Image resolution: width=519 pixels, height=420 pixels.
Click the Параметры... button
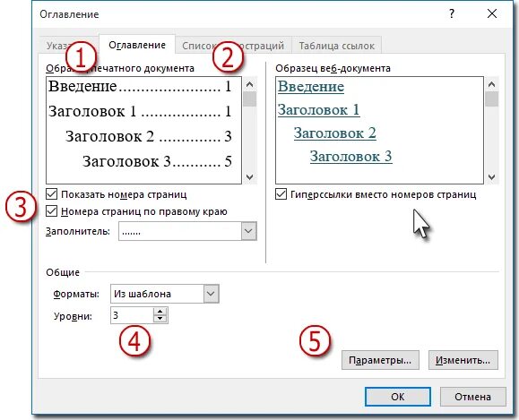click(380, 360)
